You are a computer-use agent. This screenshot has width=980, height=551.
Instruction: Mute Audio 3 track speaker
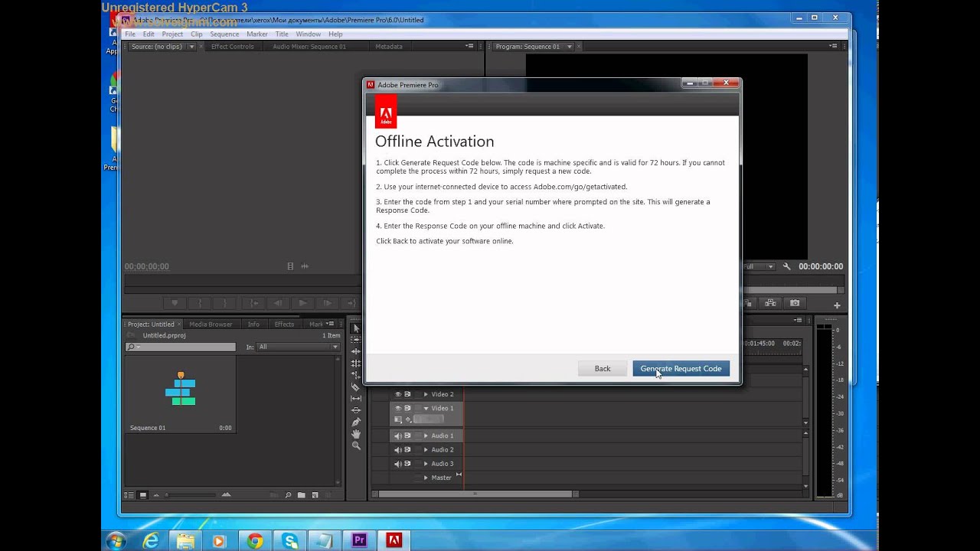click(x=398, y=464)
